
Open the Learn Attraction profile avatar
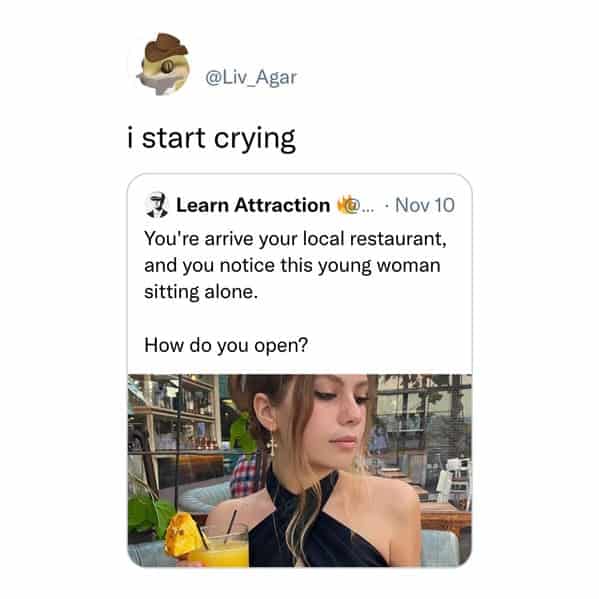tap(157, 205)
